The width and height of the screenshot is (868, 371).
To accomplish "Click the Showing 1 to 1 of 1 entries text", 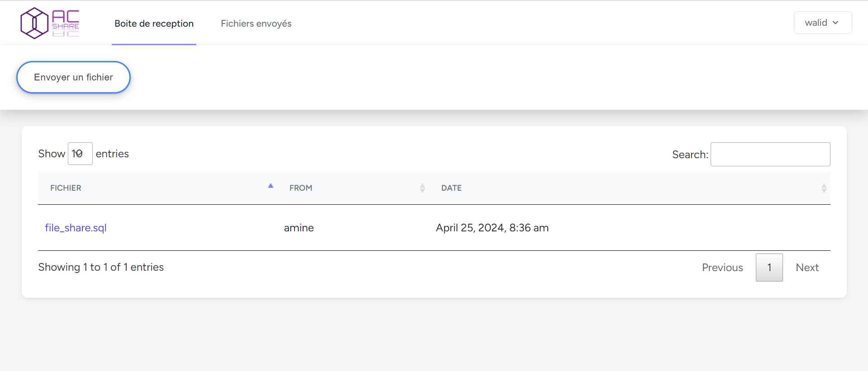I will point(101,267).
